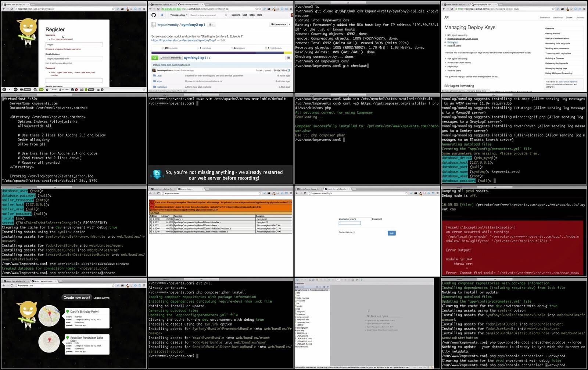Open Chrome menu in the symfony2-ep1 GitHub window
The image size is (588, 370).
tap(291, 9)
